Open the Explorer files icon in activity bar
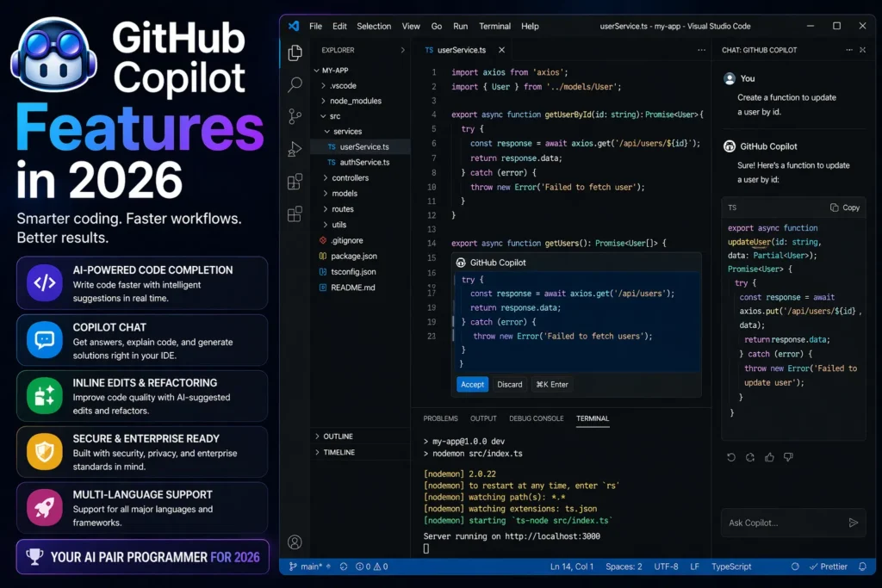The height and width of the screenshot is (588, 882). point(295,53)
